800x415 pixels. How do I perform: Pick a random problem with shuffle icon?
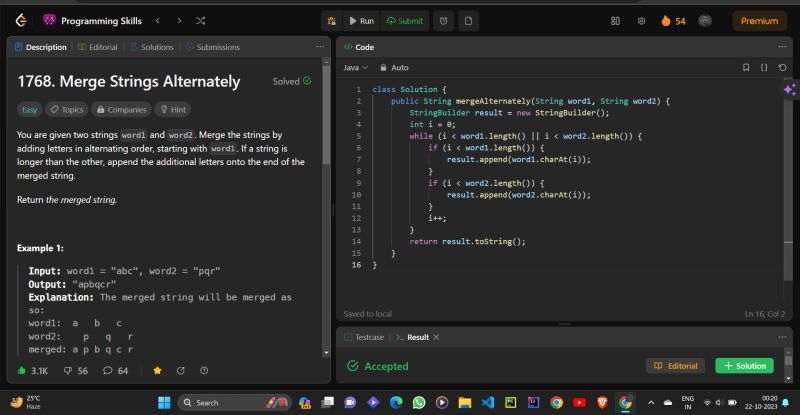pos(201,20)
